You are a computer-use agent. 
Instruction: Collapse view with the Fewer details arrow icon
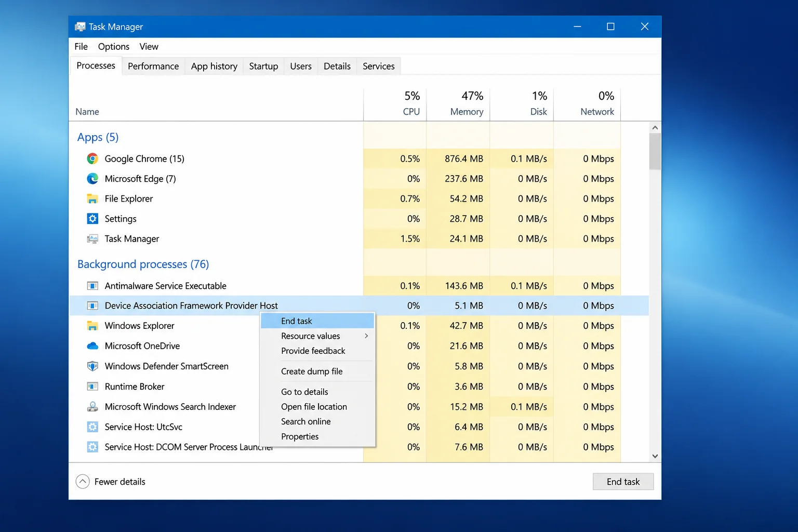point(83,482)
